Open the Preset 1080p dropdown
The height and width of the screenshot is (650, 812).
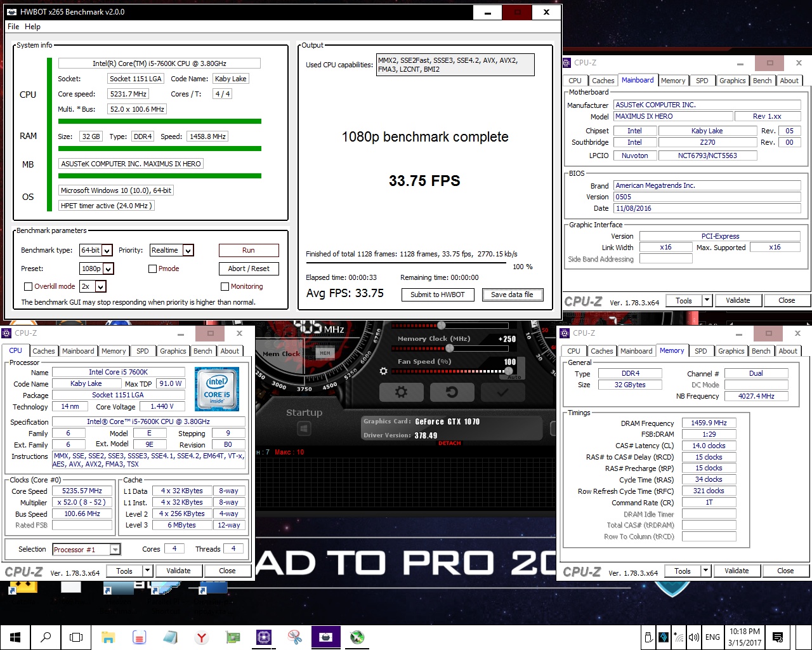point(96,269)
